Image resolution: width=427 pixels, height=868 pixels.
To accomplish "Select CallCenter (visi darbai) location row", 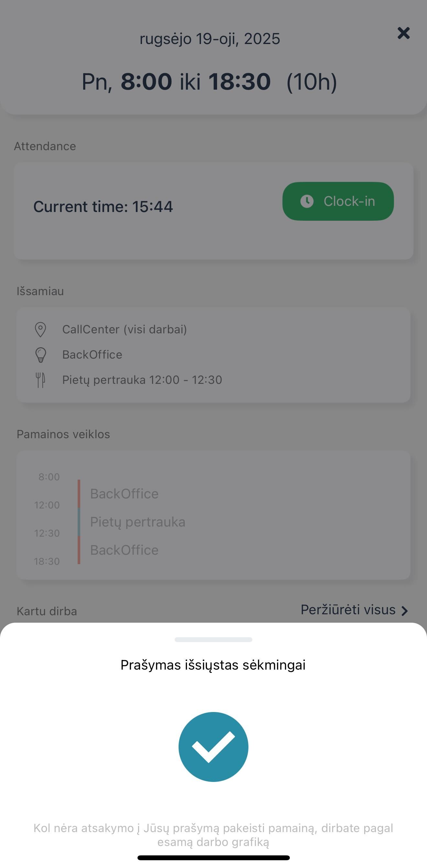I will [124, 329].
